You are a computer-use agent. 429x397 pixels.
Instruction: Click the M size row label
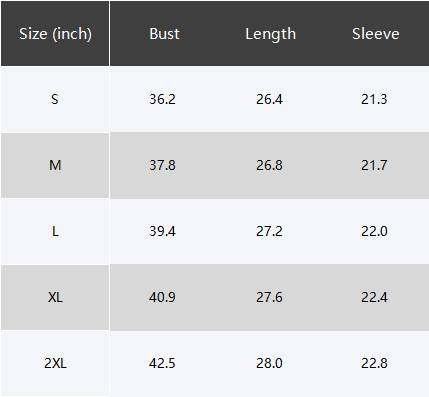coord(55,165)
